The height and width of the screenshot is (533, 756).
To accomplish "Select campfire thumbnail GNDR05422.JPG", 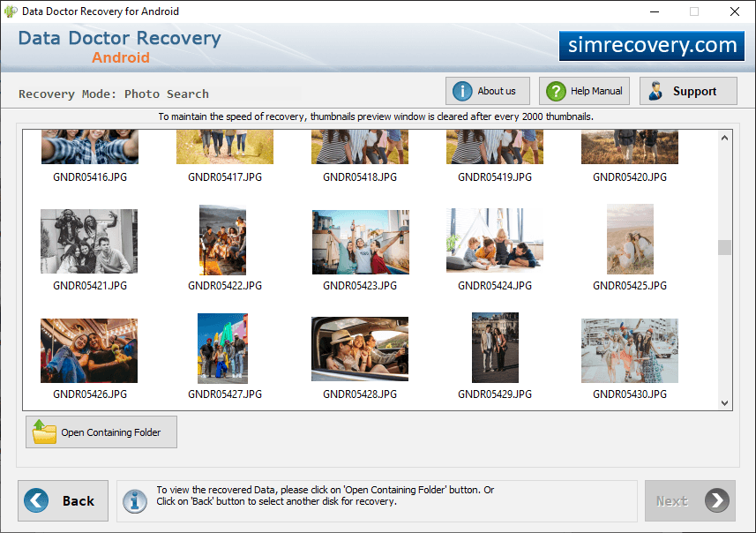I will (x=223, y=240).
